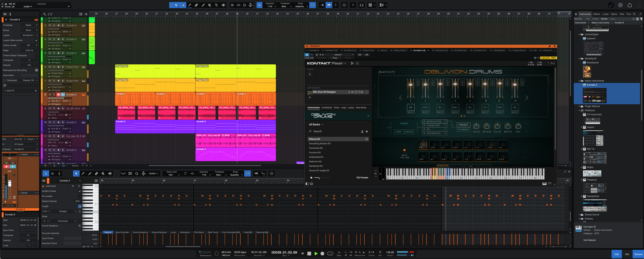Return to zero in transport bar
Viewport: 644px width, 259px height.
point(302,254)
